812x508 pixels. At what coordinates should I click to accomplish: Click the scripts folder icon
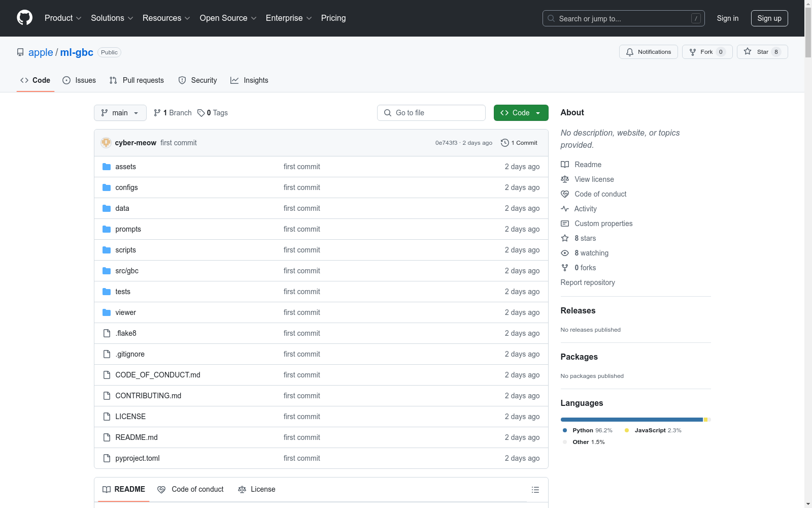coord(107,250)
